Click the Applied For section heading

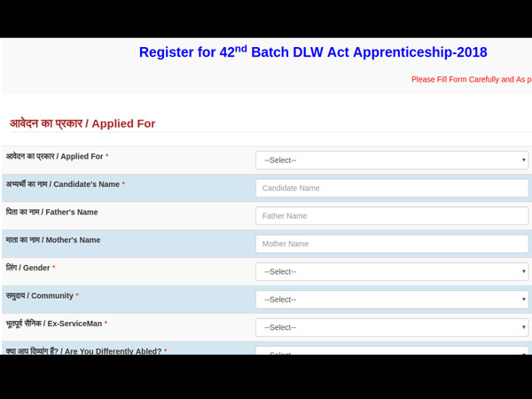pyautogui.click(x=82, y=123)
